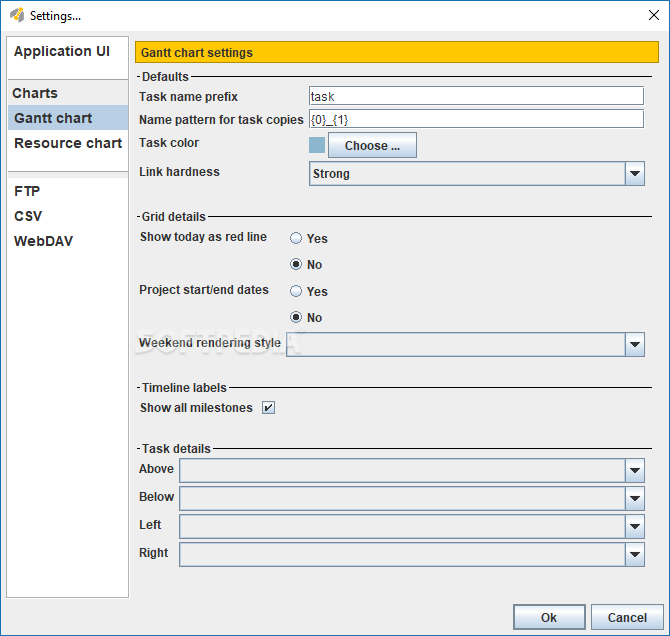
Task: Click the blue Task color swatch
Action: coord(317,145)
